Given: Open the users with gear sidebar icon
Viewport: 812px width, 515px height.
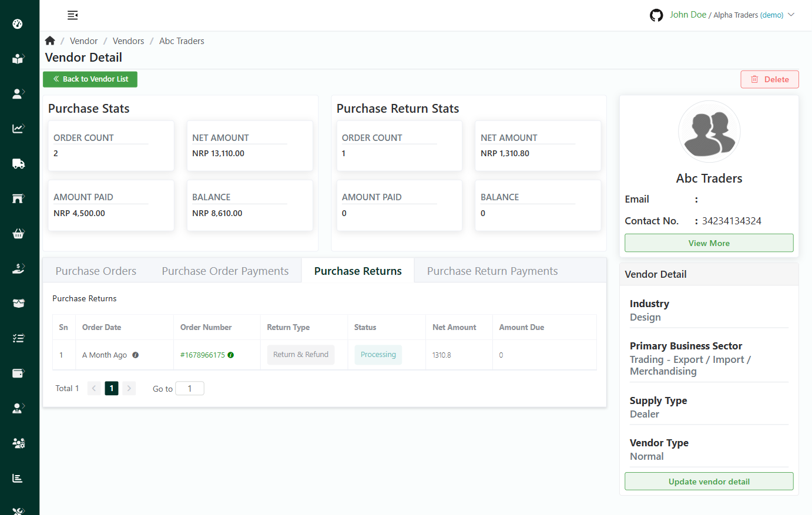Looking at the screenshot, I should pyautogui.click(x=18, y=443).
